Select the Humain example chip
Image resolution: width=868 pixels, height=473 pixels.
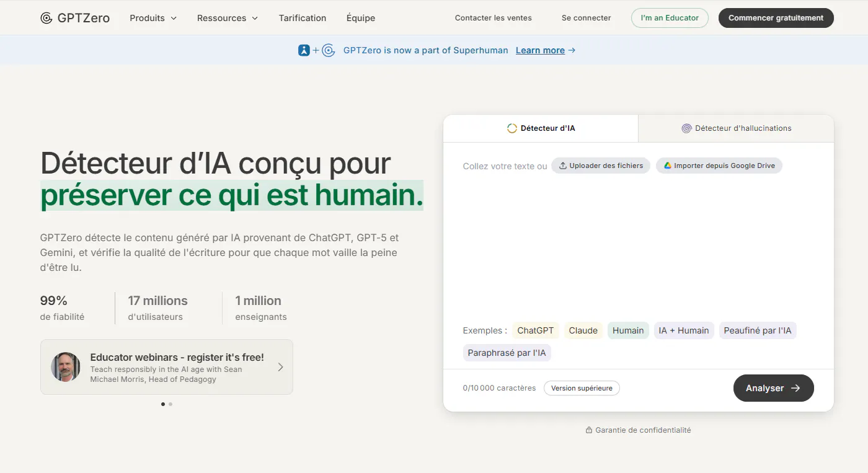[x=628, y=330]
